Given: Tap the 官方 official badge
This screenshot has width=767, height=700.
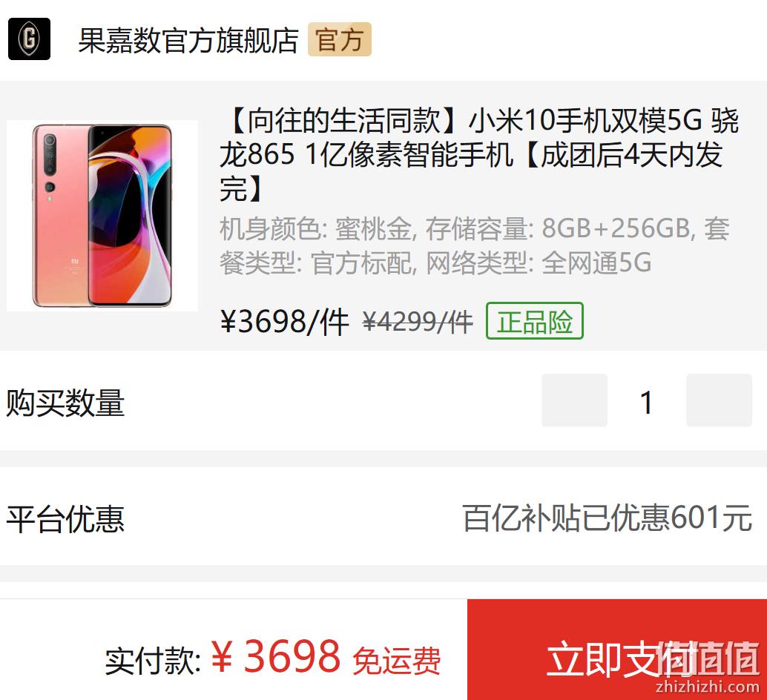Looking at the screenshot, I should point(340,39).
